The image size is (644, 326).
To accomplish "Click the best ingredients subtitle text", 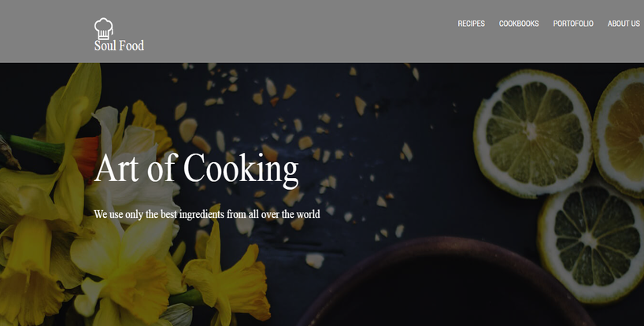I will tap(207, 214).
